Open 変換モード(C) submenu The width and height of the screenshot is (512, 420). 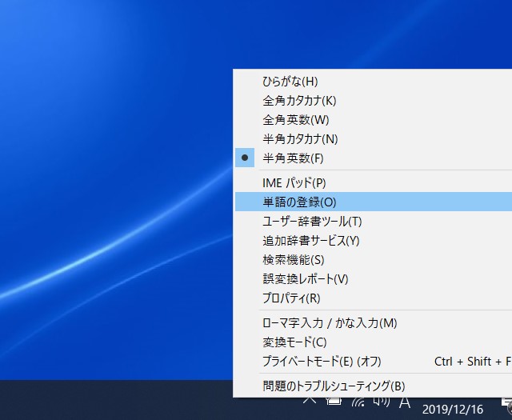pos(374,342)
